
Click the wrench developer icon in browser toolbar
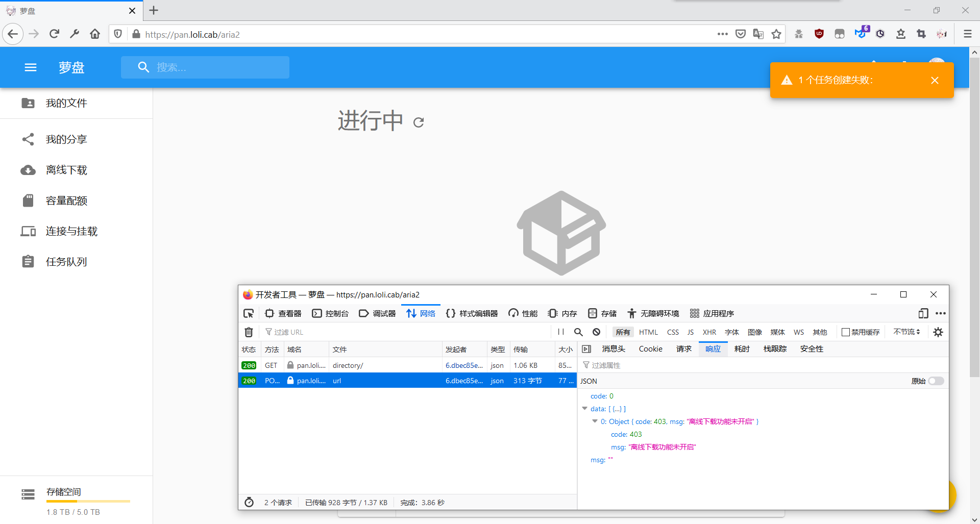75,34
